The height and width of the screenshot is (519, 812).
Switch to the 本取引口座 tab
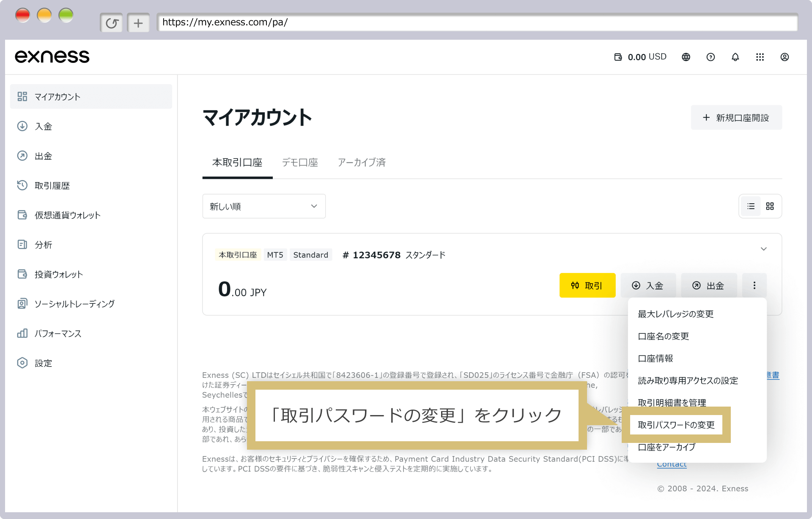click(x=237, y=163)
